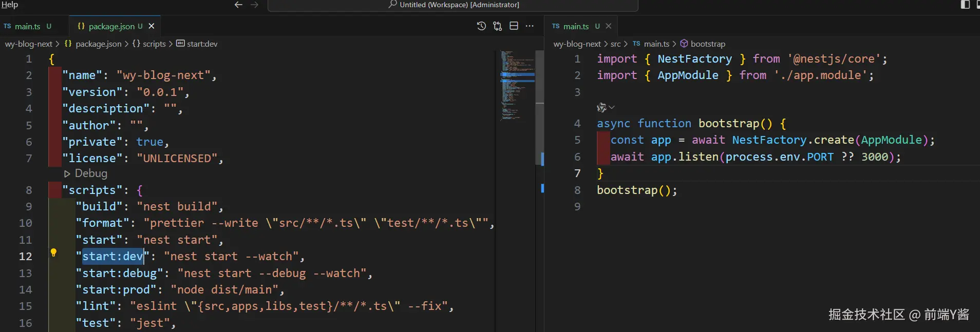Viewport: 980px width, 332px height.
Task: Go forward with the right navigation arrow
Action: tap(254, 5)
